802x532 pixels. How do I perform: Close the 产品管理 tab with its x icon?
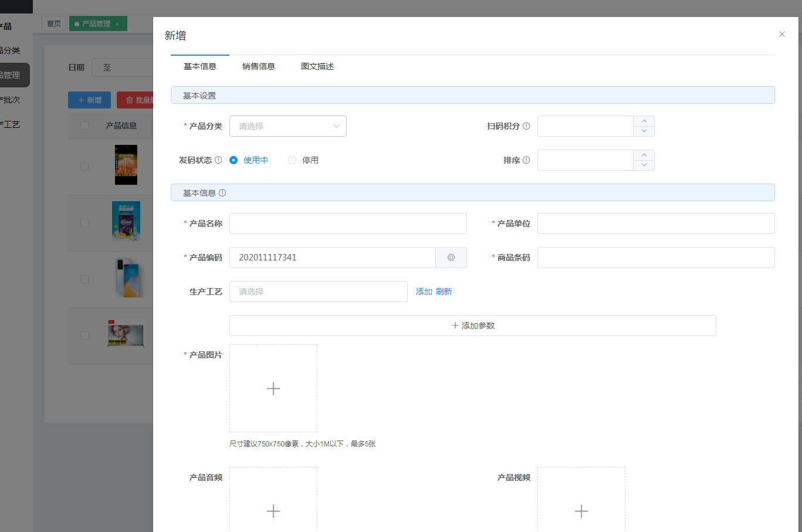click(117, 24)
